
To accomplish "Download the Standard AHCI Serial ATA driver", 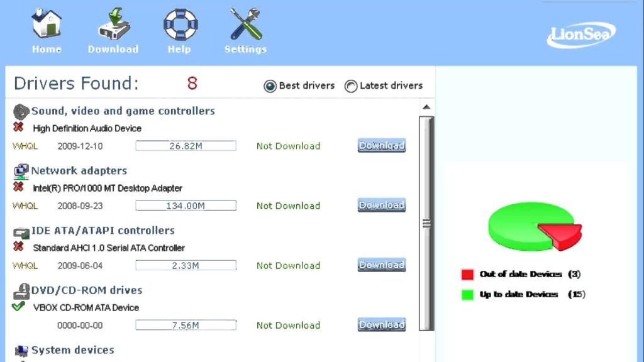I will (381, 265).
